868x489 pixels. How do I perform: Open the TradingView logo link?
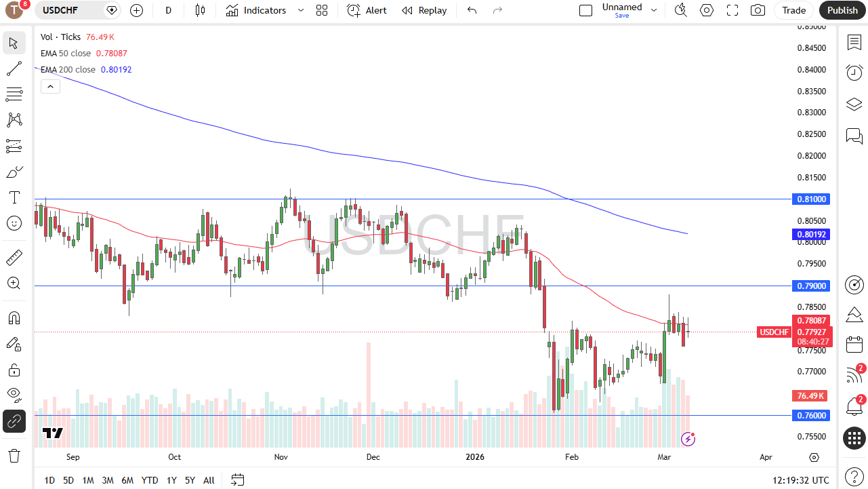tap(53, 433)
